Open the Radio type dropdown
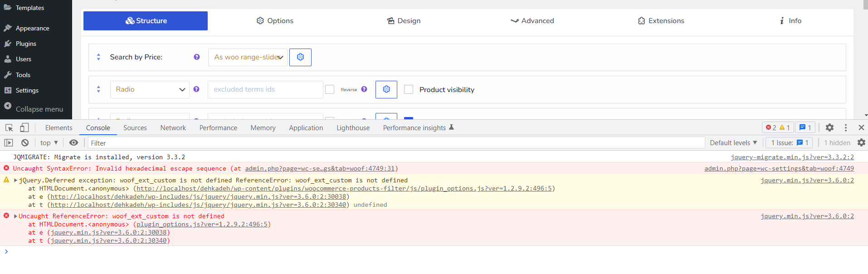Screen dimensions: 868x274 click(x=150, y=89)
